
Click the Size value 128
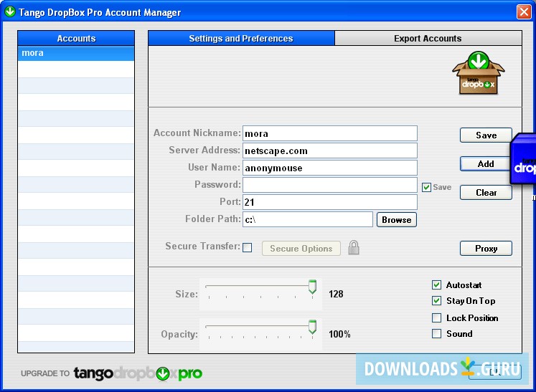[336, 294]
